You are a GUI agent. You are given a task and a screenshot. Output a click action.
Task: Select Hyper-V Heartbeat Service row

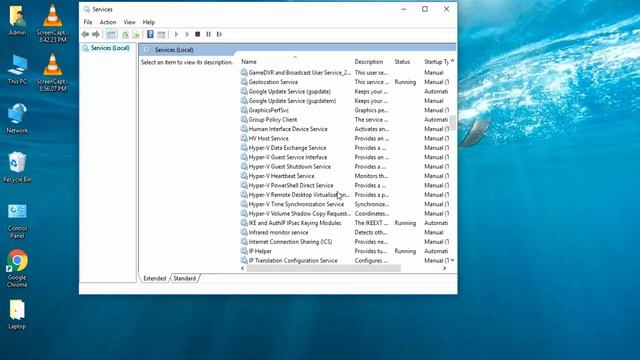345,176
